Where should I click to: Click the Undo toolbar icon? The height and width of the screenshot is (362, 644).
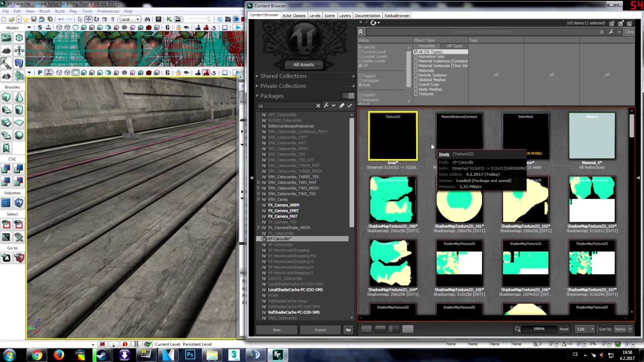click(60, 19)
